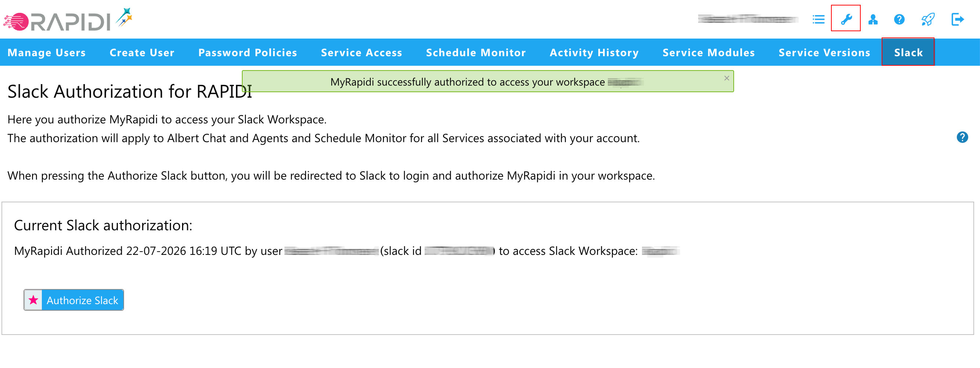Open the list menu icon in header

pyautogui.click(x=818, y=19)
